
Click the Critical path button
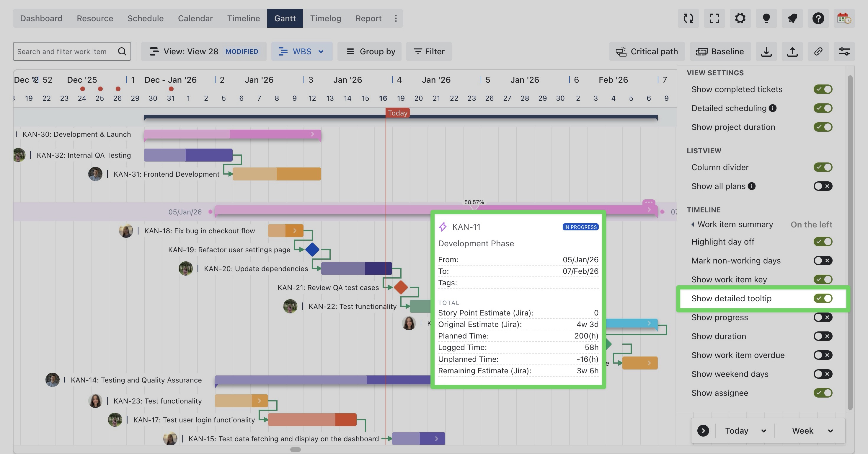tap(647, 52)
